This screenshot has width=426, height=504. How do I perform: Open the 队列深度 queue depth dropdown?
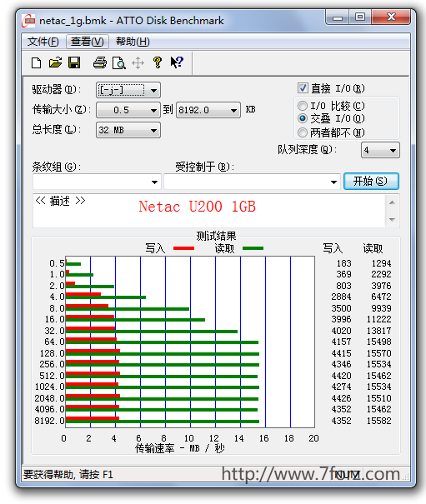380,150
